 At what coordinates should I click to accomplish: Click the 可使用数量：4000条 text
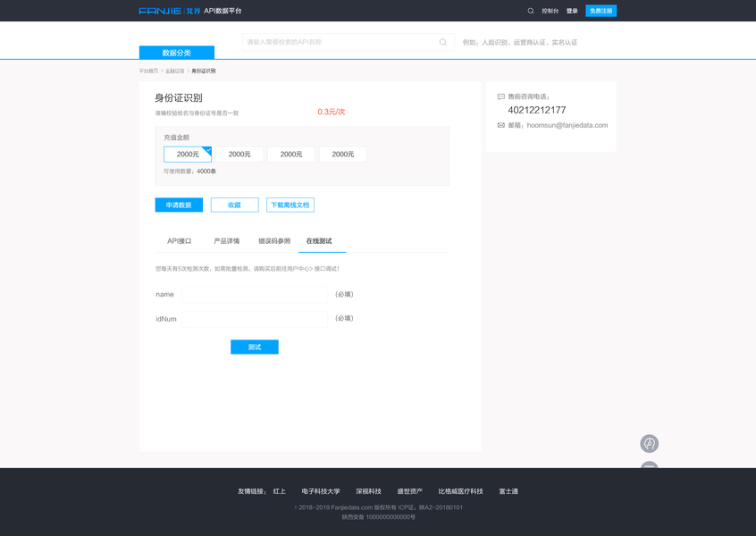tap(190, 172)
